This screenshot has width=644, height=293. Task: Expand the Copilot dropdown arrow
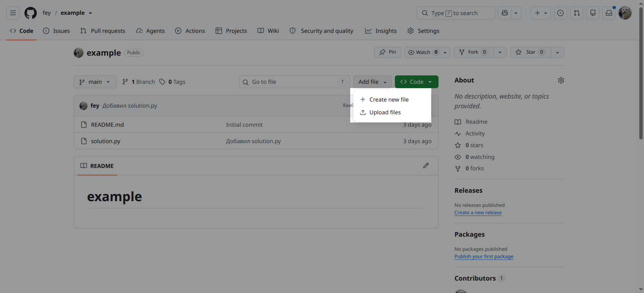coord(516,13)
